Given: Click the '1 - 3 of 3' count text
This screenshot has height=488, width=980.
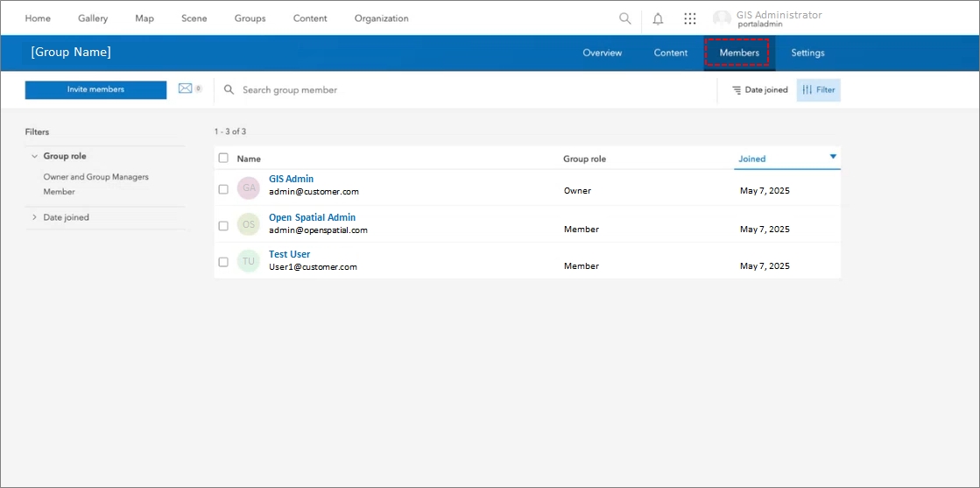Looking at the screenshot, I should 230,131.
